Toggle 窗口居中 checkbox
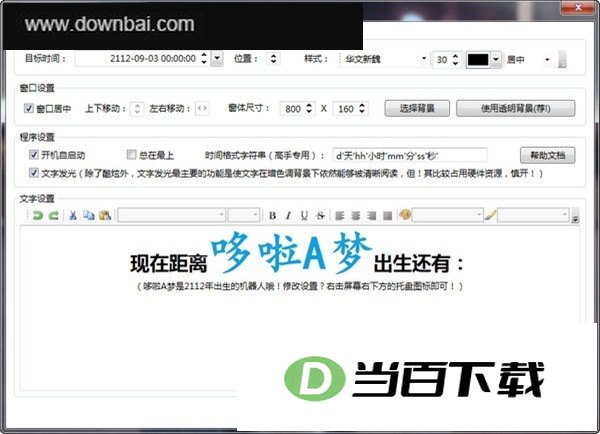The height and width of the screenshot is (434, 600). click(x=29, y=108)
